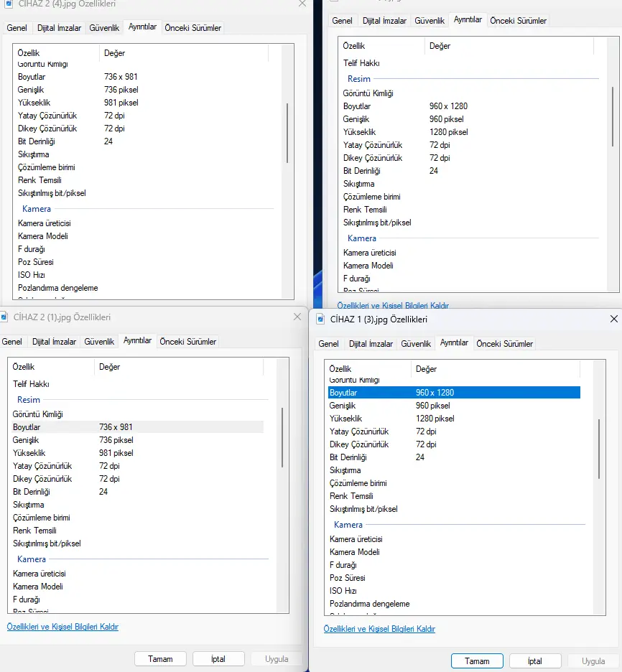
Task: Select ISO Hızı row in CİHAZ 2 (4).jpg window
Action: point(143,275)
